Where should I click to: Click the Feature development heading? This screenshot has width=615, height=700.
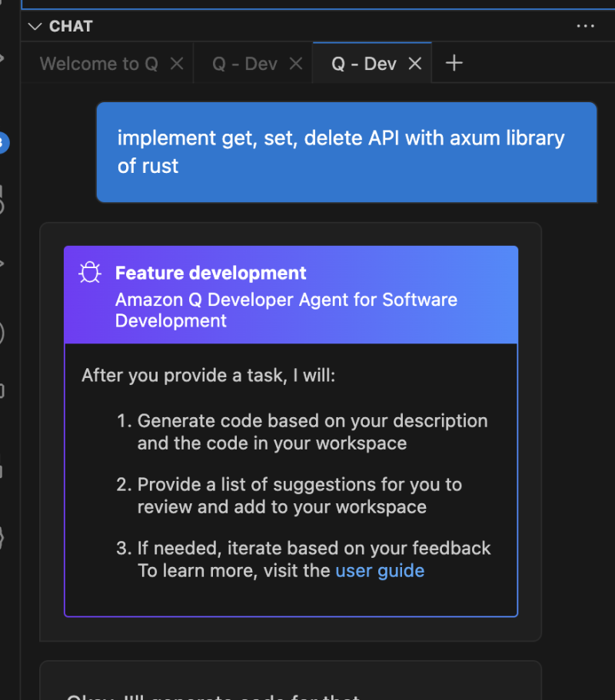coord(211,273)
